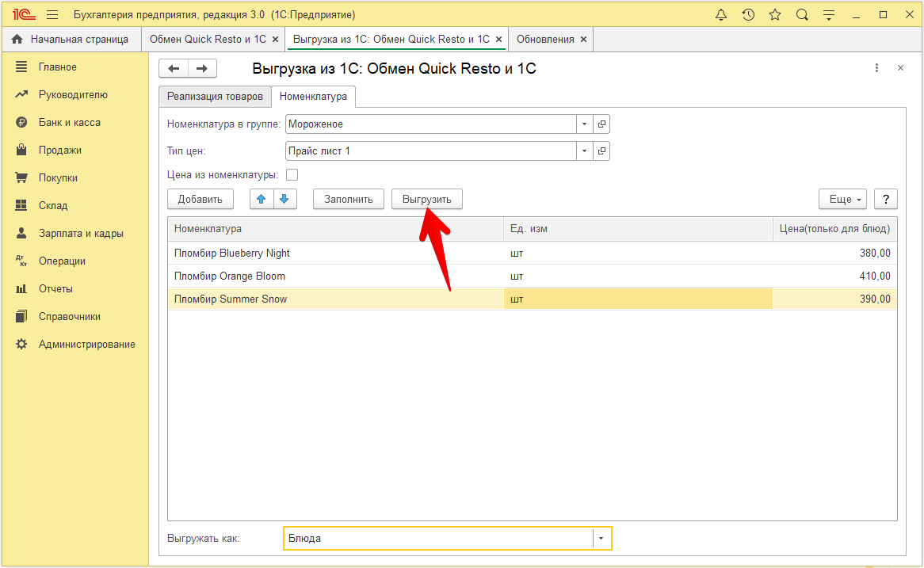Close the Обмен Quick Resto и 1С tab
This screenshot has width=924, height=568.
click(275, 40)
